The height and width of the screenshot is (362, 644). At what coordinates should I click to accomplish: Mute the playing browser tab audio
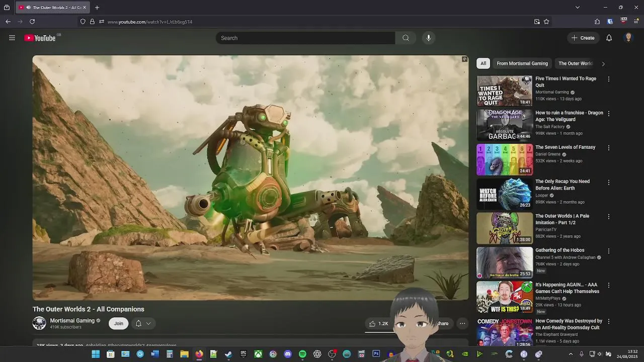(x=28, y=8)
